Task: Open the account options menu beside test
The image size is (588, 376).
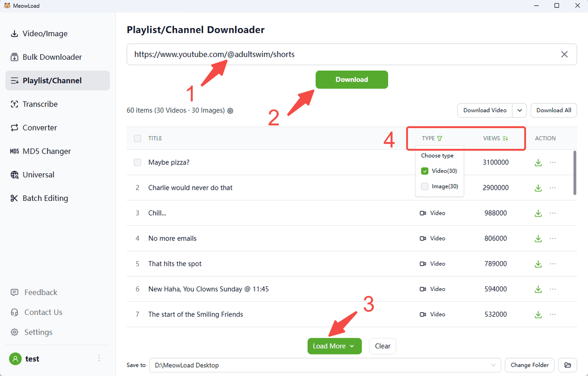Action: [x=99, y=359]
